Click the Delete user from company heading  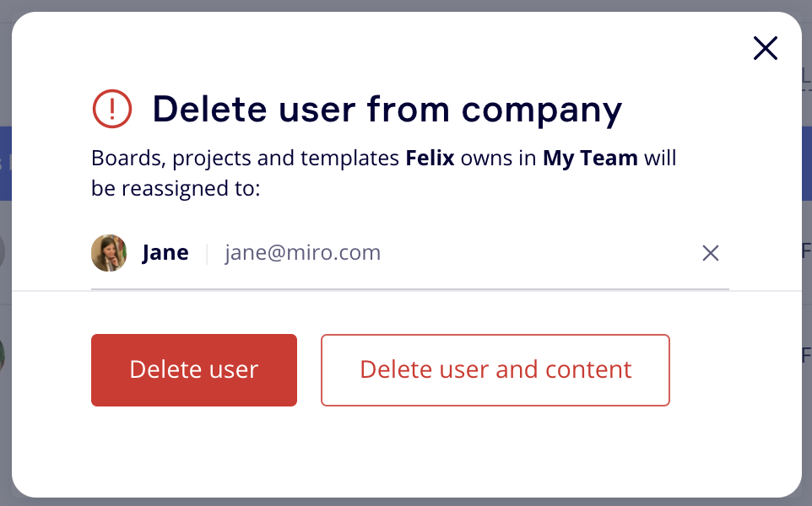coord(387,109)
